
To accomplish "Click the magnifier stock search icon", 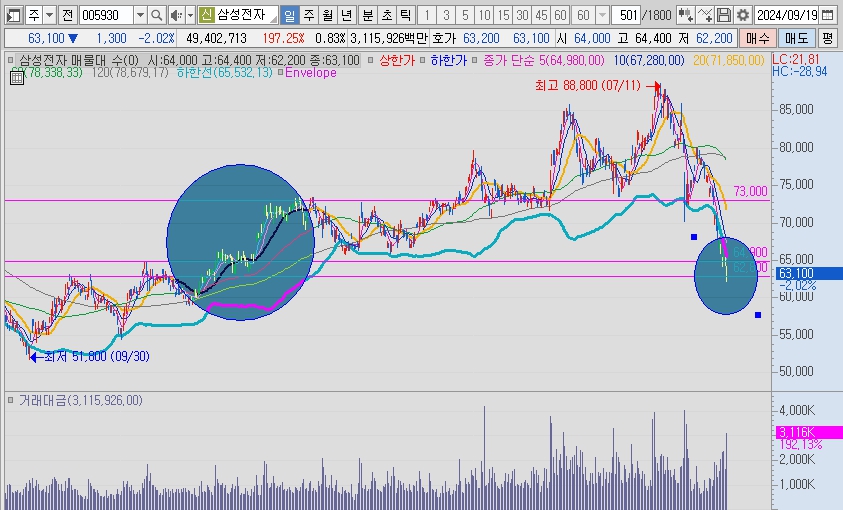I will pyautogui.click(x=156, y=15).
